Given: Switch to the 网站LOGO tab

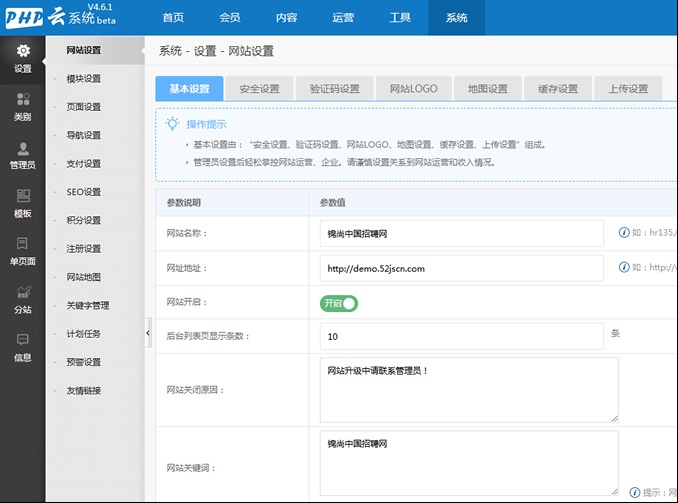Looking at the screenshot, I should click(x=414, y=89).
